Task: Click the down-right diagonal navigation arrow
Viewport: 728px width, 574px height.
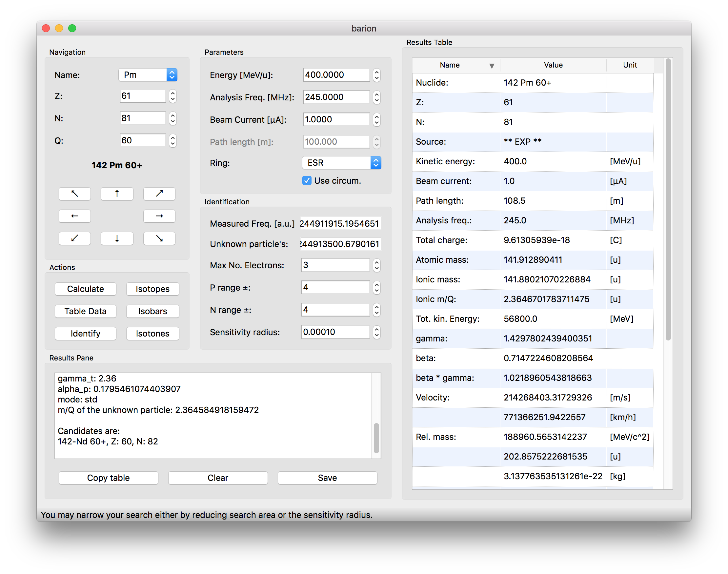Action: coord(159,238)
